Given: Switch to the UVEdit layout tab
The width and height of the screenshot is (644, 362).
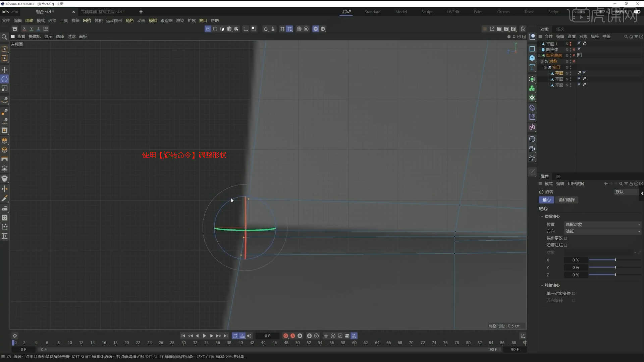Looking at the screenshot, I should [x=453, y=12].
